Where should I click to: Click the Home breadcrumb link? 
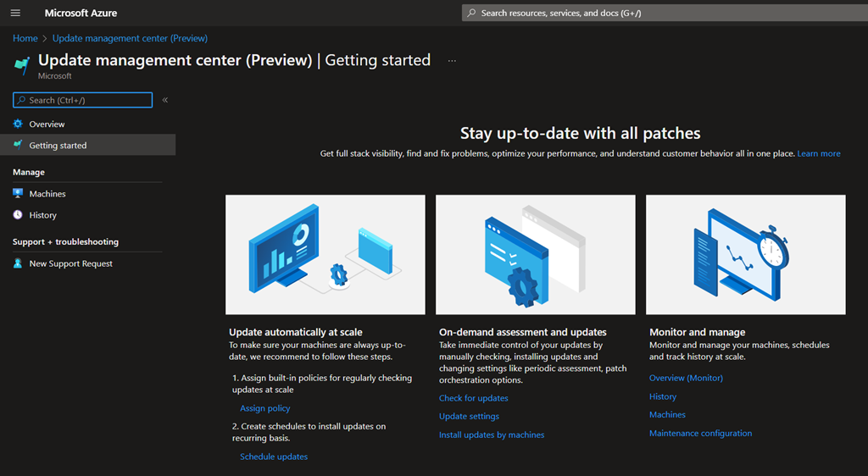[25, 38]
